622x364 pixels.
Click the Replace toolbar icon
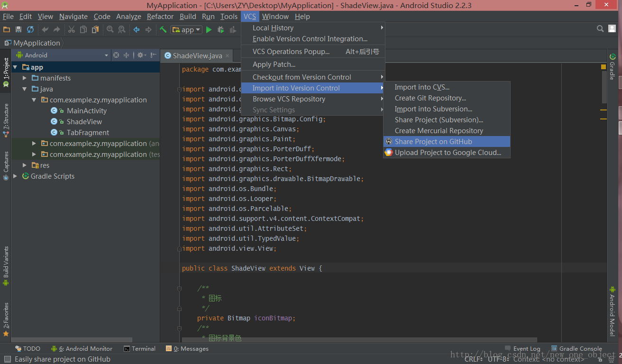121,29
